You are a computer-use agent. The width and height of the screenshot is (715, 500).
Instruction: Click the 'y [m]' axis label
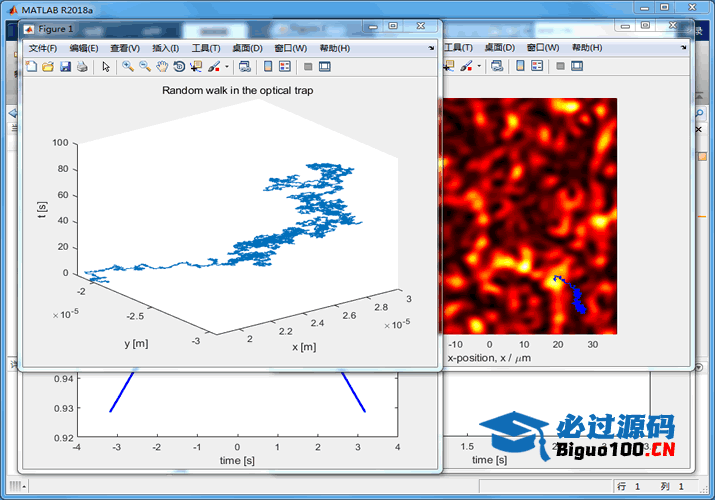(136, 343)
